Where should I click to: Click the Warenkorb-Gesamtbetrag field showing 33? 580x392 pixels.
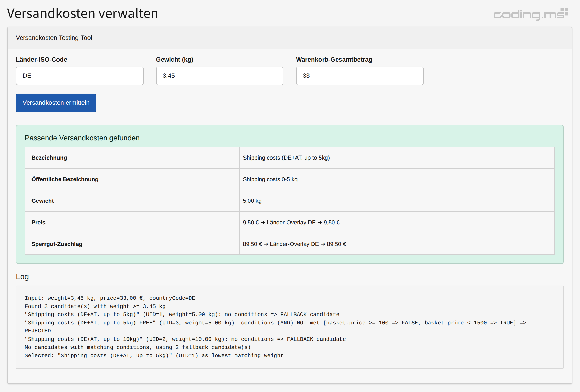[359, 76]
